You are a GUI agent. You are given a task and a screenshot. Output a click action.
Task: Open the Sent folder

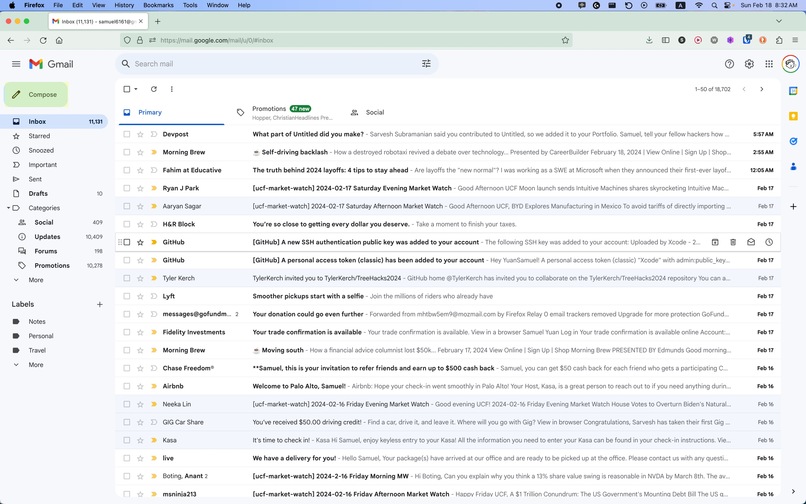click(x=35, y=179)
